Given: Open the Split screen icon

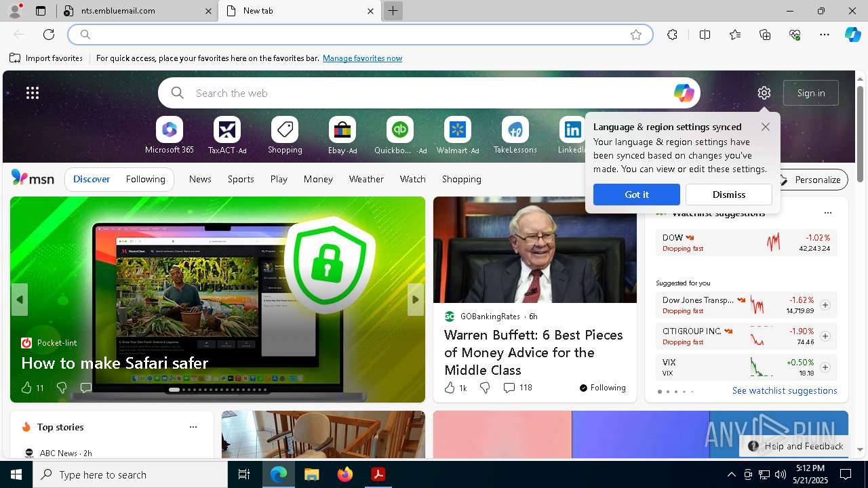Looking at the screenshot, I should point(705,35).
